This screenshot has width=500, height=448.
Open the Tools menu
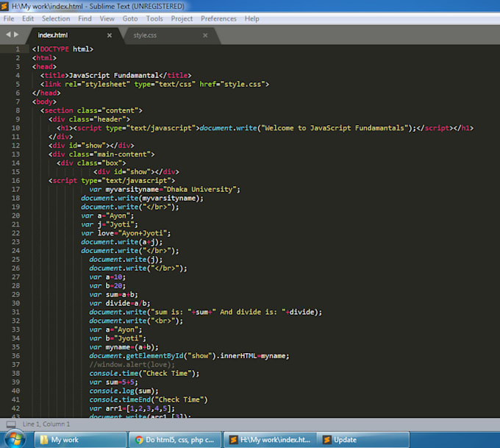pyautogui.click(x=154, y=19)
